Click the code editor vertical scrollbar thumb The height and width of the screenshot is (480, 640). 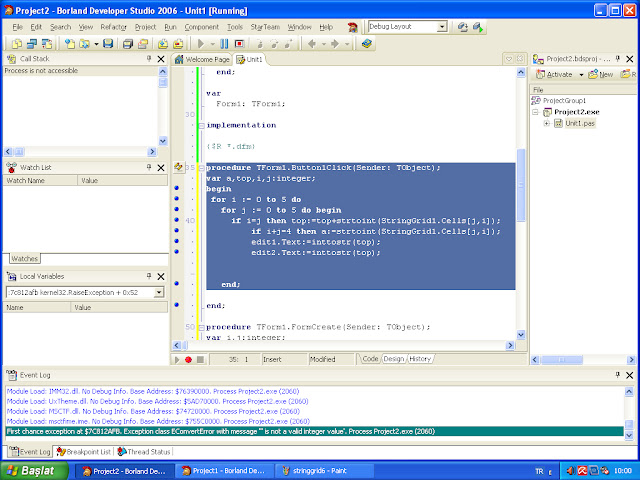click(x=521, y=185)
